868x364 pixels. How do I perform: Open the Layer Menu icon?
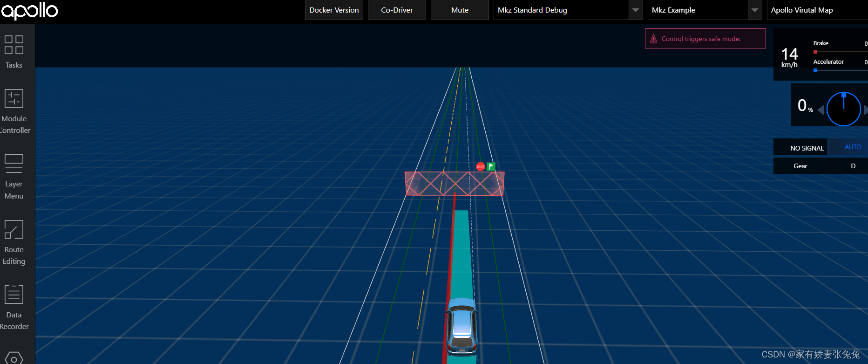click(14, 164)
